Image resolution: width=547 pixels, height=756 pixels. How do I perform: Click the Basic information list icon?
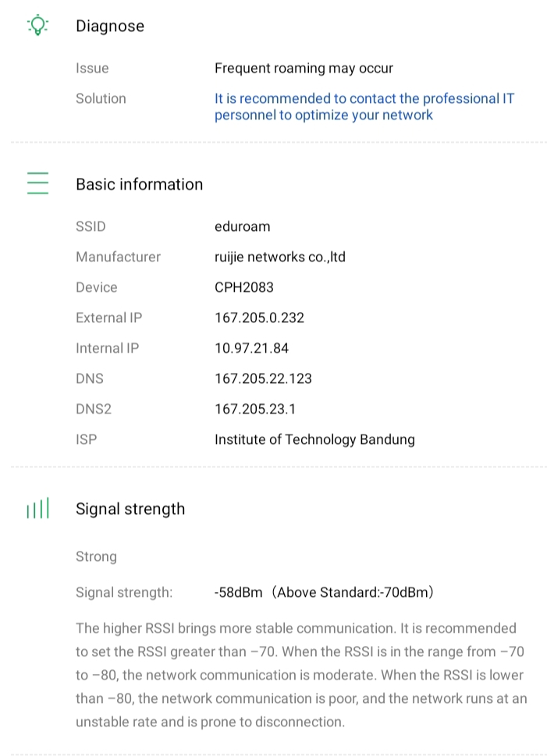coord(37,183)
